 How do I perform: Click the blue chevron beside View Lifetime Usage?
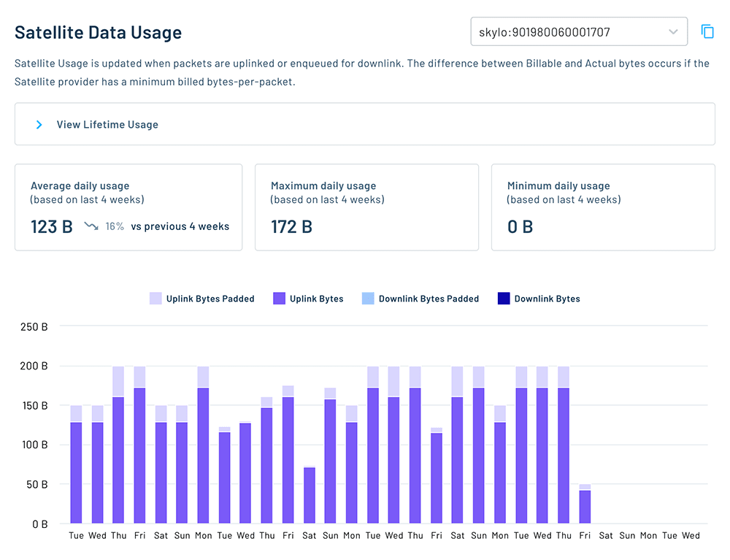pos(39,124)
